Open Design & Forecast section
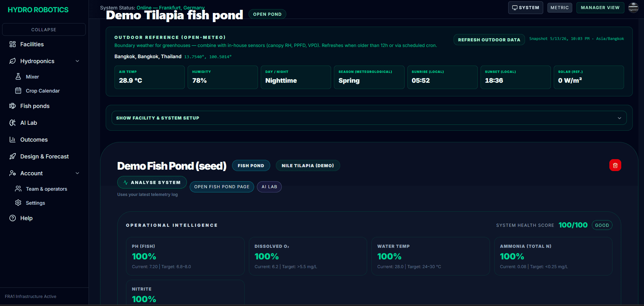 (x=44, y=156)
